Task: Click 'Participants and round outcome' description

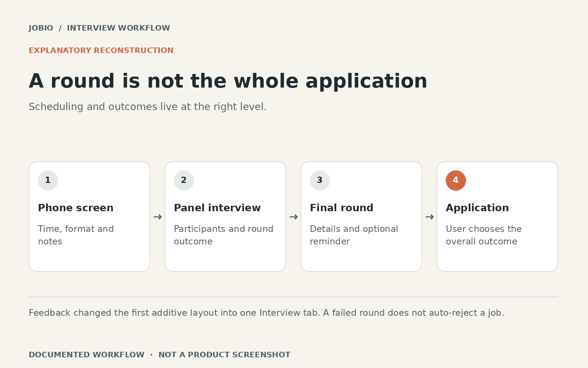Action: 223,235
